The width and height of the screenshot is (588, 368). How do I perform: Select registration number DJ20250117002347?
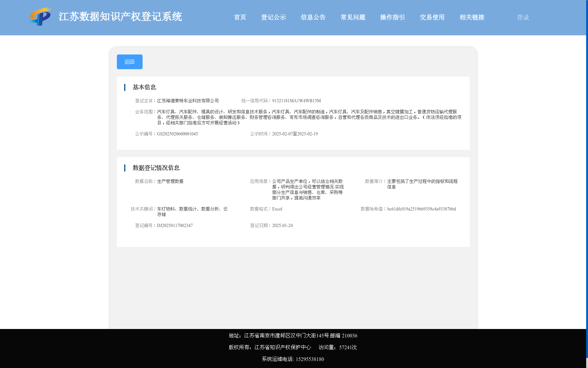pos(175,226)
